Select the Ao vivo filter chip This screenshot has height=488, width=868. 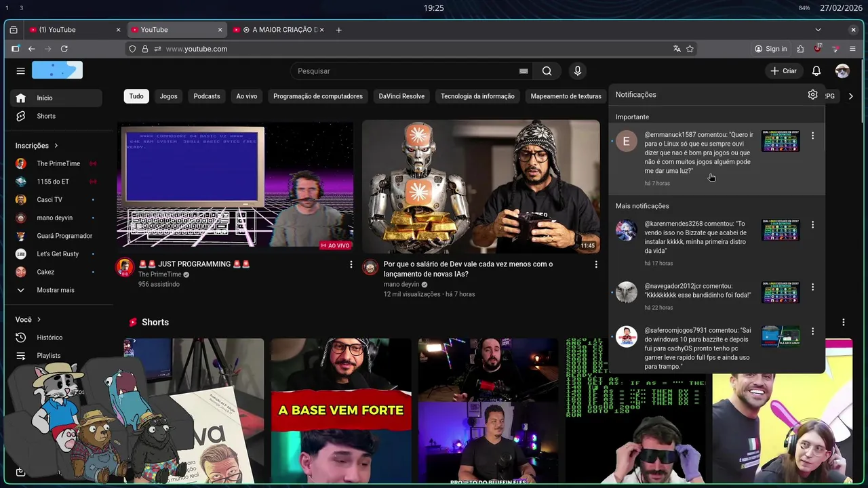click(x=247, y=96)
